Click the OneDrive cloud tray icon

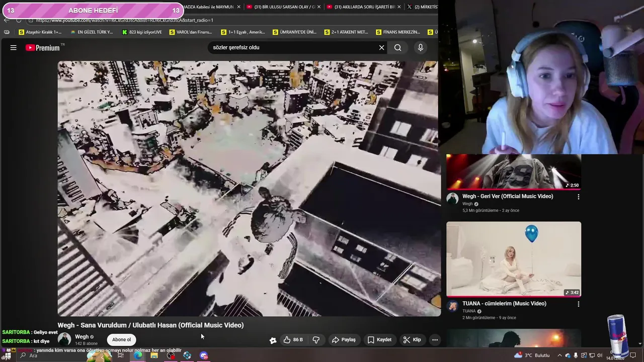point(568,355)
